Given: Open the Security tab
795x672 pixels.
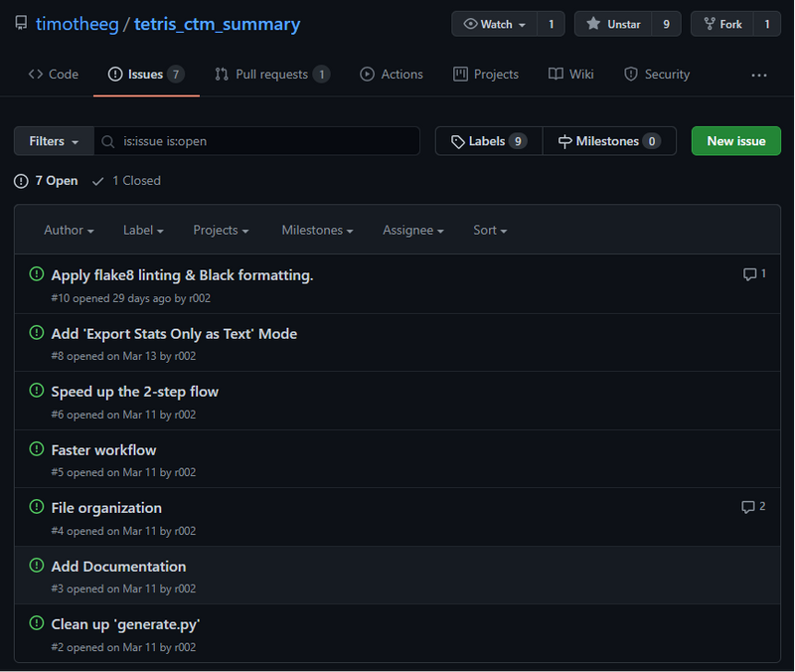Looking at the screenshot, I should pos(657,75).
